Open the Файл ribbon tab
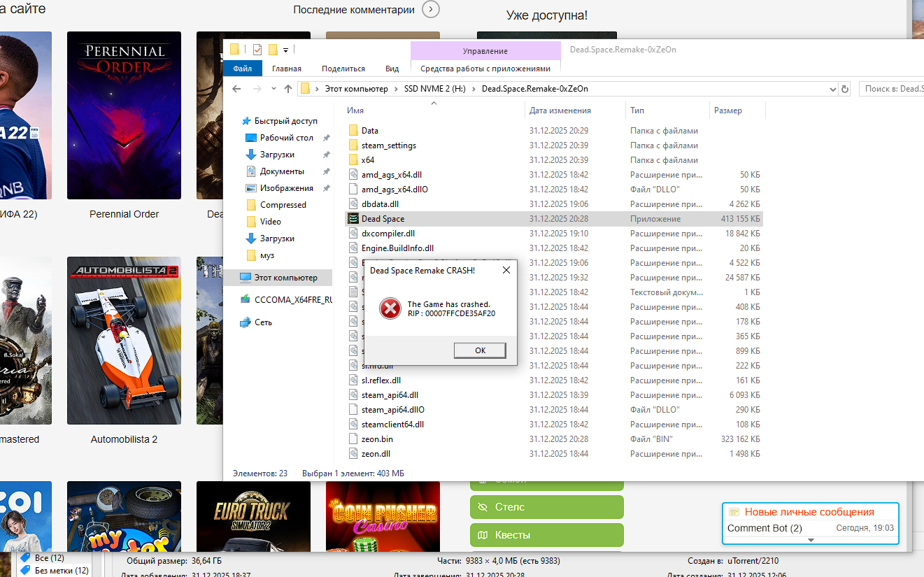Viewport: 924px width, 577px height. 243,69
